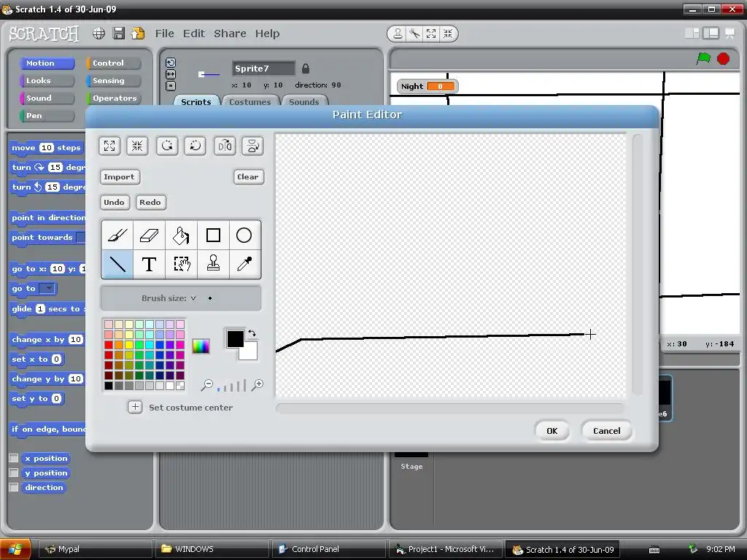The width and height of the screenshot is (747, 560).
Task: Select the Paintbrush tool in Paint Editor
Action: click(x=117, y=236)
